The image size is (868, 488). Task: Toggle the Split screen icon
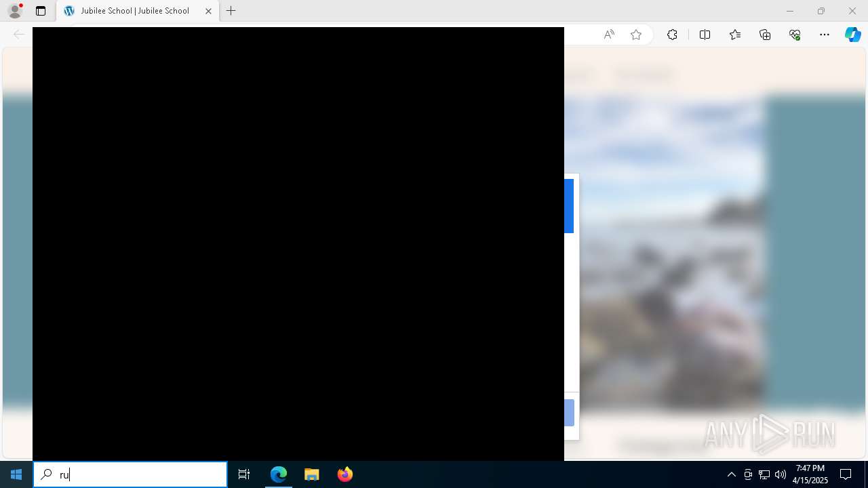[705, 35]
